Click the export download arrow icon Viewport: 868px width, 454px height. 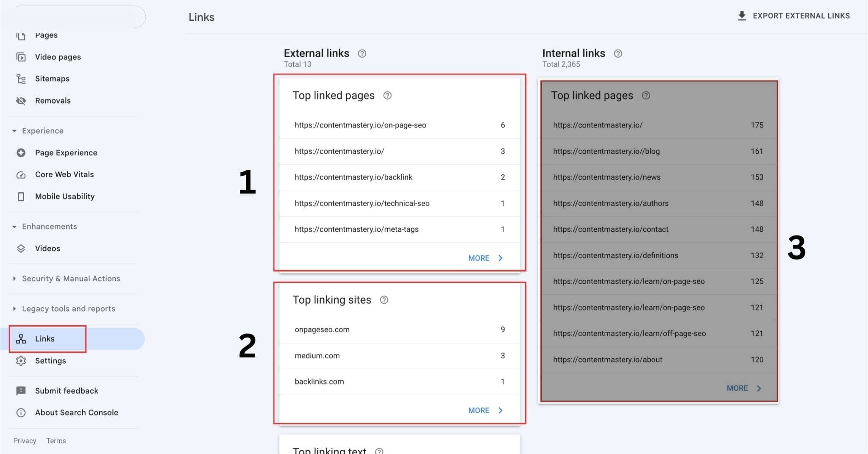coord(742,16)
